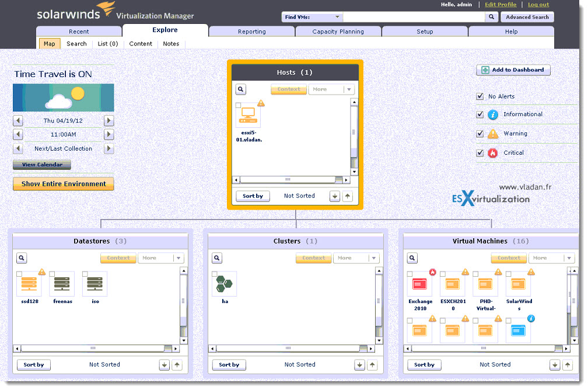Click the search magnifier in Virtual Machines panel
Image resolution: width=588 pixels, height=390 pixels.
point(412,258)
